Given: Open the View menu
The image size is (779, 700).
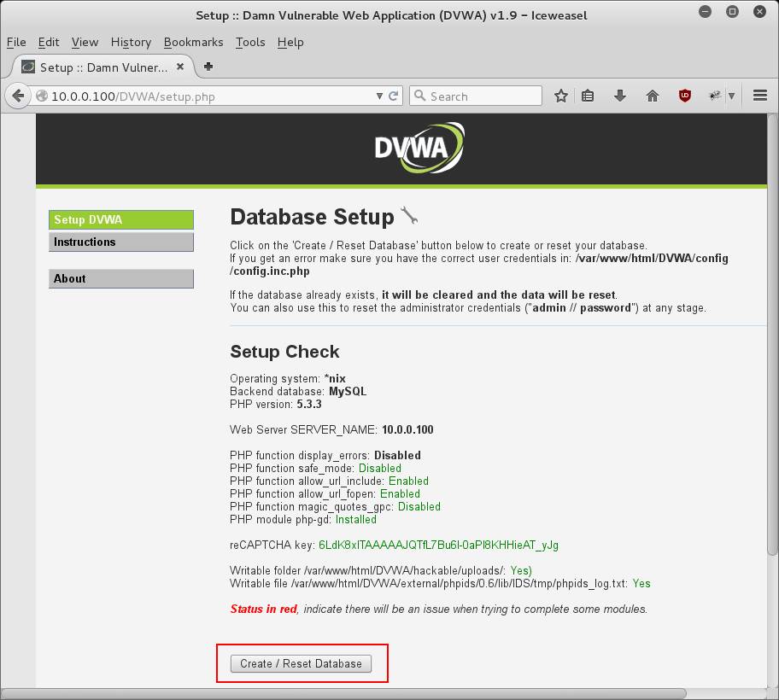Looking at the screenshot, I should coord(85,42).
